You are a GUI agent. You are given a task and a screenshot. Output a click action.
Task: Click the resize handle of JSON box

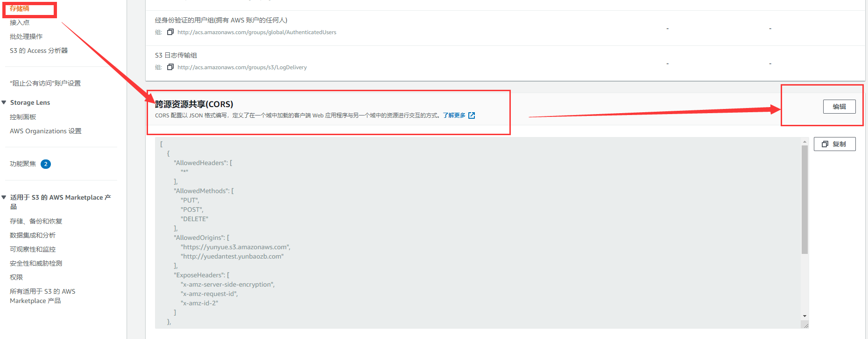tap(805, 325)
